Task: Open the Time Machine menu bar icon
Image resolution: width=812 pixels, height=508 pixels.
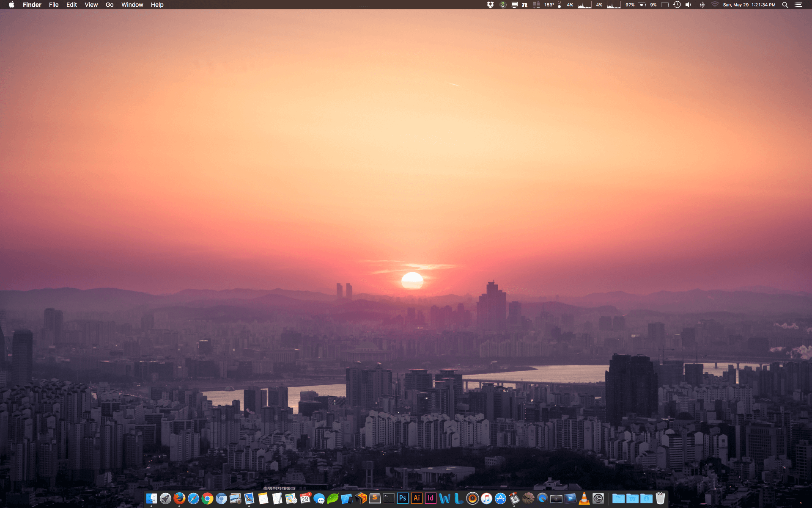Action: [x=677, y=5]
